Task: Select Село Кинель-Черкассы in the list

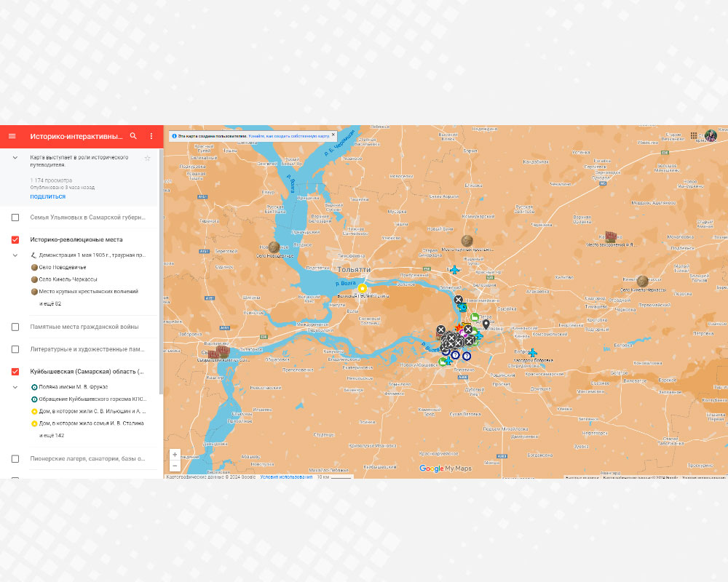Action: pyautogui.click(x=68, y=279)
